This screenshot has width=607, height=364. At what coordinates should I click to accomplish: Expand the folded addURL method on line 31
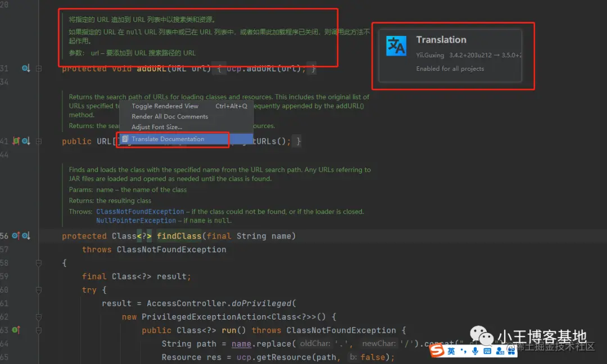(x=39, y=69)
